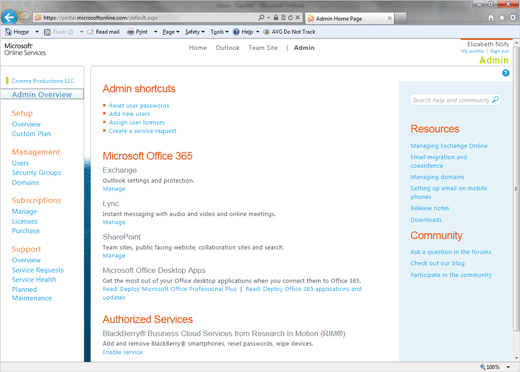This screenshot has width=520, height=372.
Task: Click Comma Productions LLC company name
Action: pyautogui.click(x=43, y=81)
